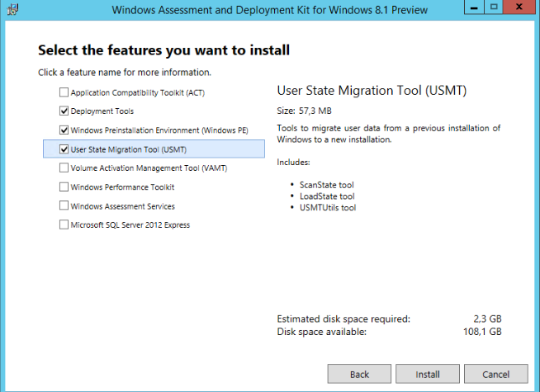Select the Microsoft SQL Server 2012 Express label
This screenshot has height=392, width=540.
click(x=130, y=225)
